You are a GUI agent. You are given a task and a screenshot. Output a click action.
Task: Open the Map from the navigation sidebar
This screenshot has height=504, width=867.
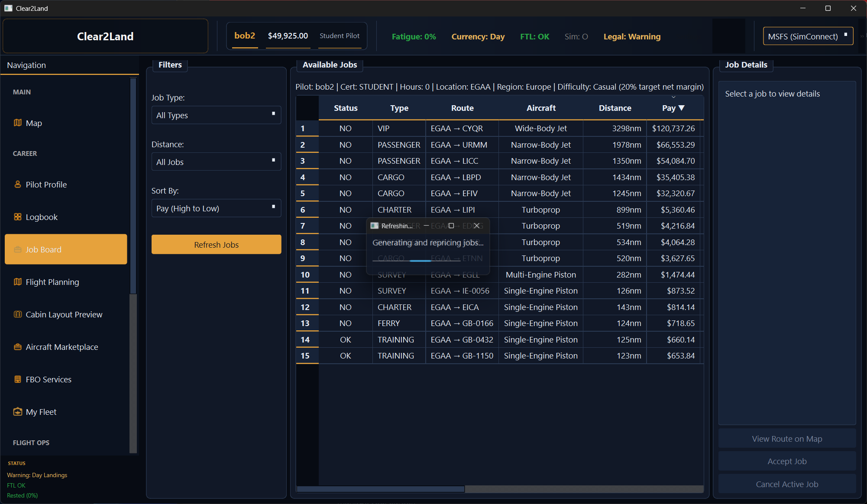pyautogui.click(x=33, y=123)
